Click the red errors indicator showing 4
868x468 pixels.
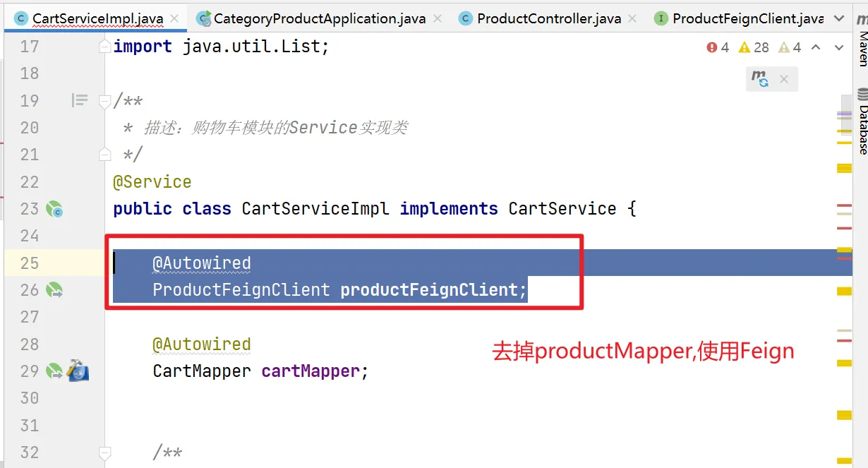[718, 47]
